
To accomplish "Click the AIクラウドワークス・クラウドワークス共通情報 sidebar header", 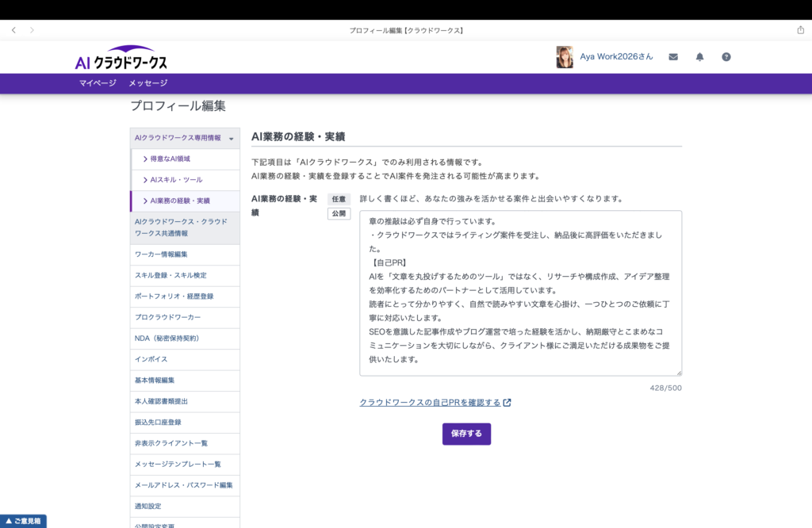I will coord(185,228).
